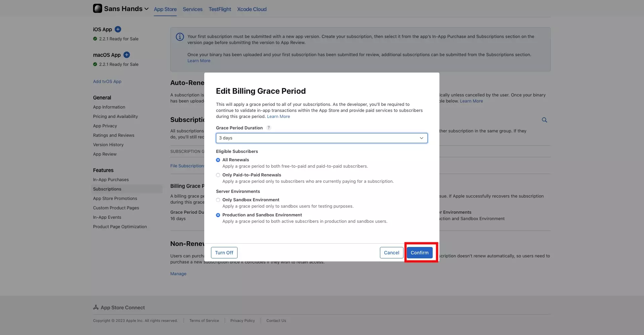Viewport: 644px width, 335px height.
Task: Click the Edit Billing Grace Period heading
Action: (261, 91)
